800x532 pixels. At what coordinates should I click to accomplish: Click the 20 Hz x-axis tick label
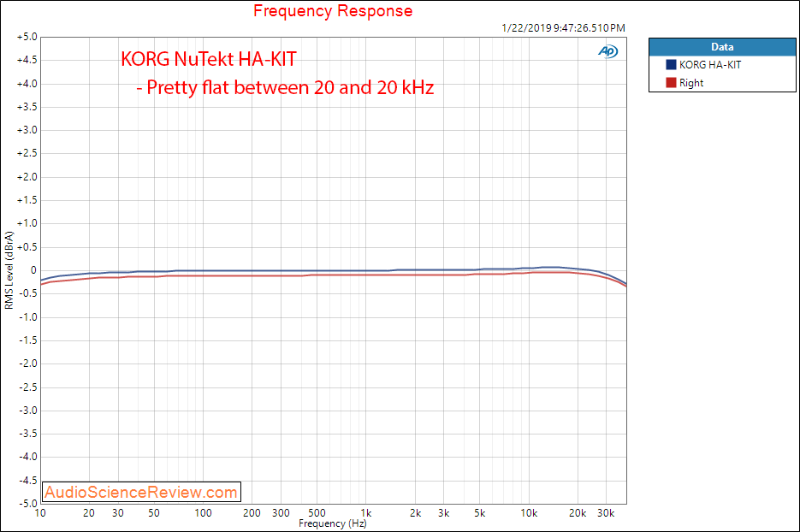[89, 513]
